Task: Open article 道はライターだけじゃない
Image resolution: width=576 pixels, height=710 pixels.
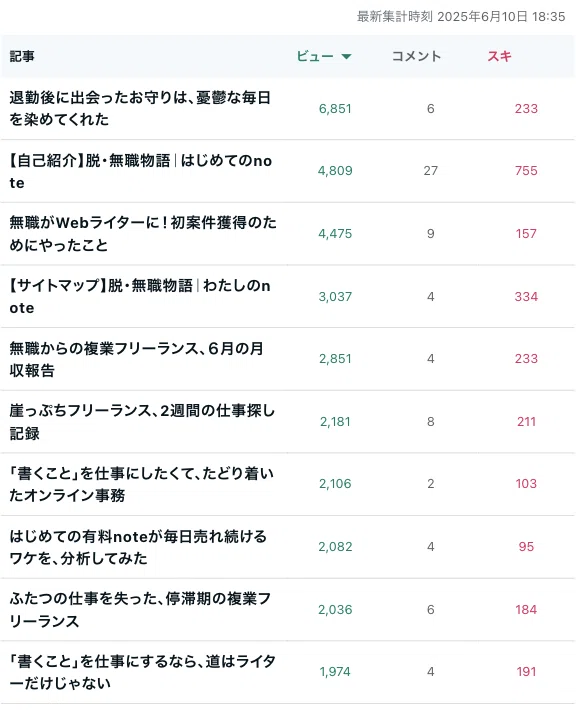Action: point(142,672)
